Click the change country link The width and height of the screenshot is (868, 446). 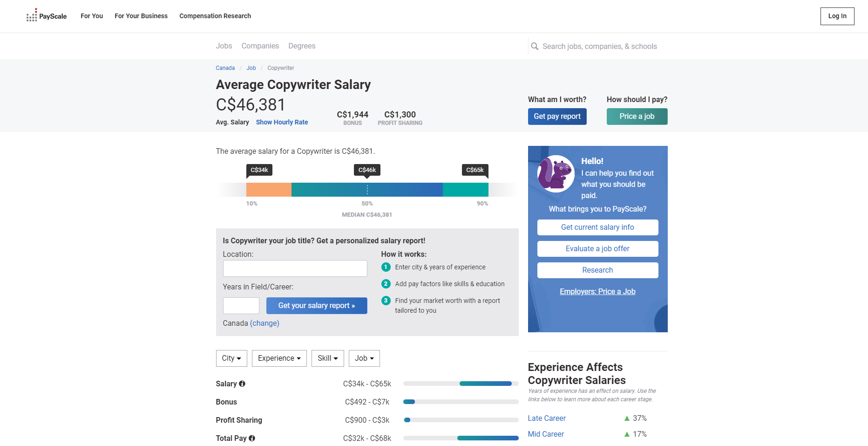[265, 323]
